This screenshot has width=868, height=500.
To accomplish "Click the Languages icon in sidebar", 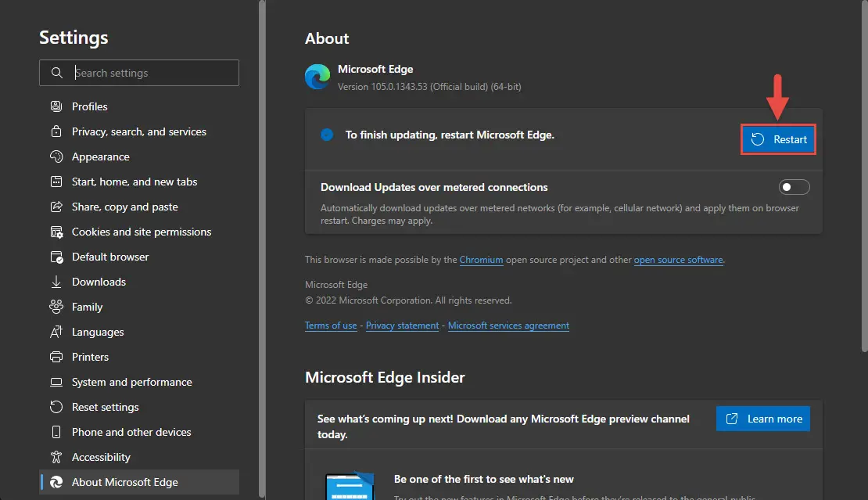I will pos(56,332).
